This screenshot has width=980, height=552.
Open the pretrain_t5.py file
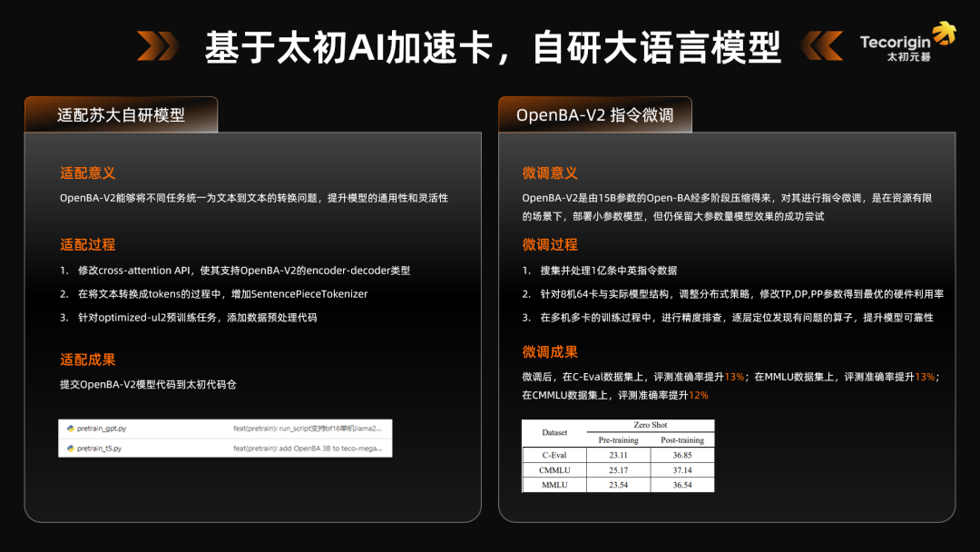[99, 448]
